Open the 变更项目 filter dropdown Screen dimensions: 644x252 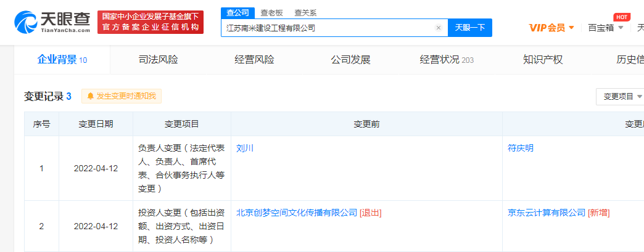622,97
